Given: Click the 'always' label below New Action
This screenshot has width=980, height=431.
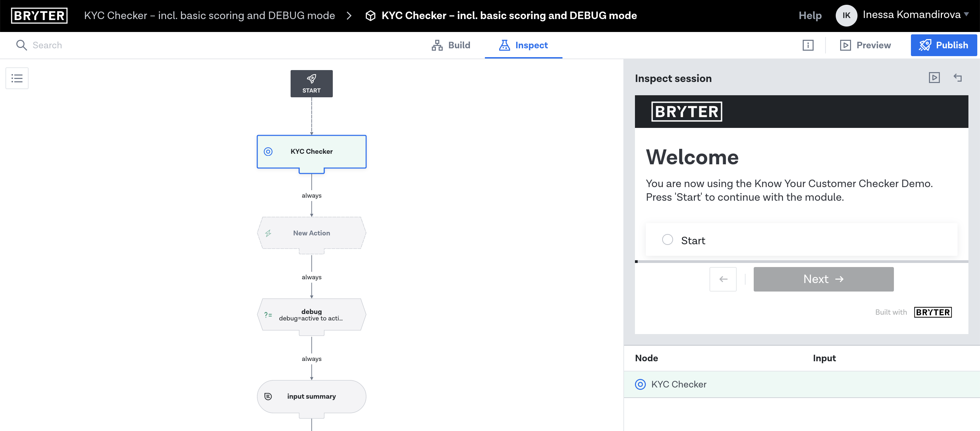Looking at the screenshot, I should [x=311, y=277].
